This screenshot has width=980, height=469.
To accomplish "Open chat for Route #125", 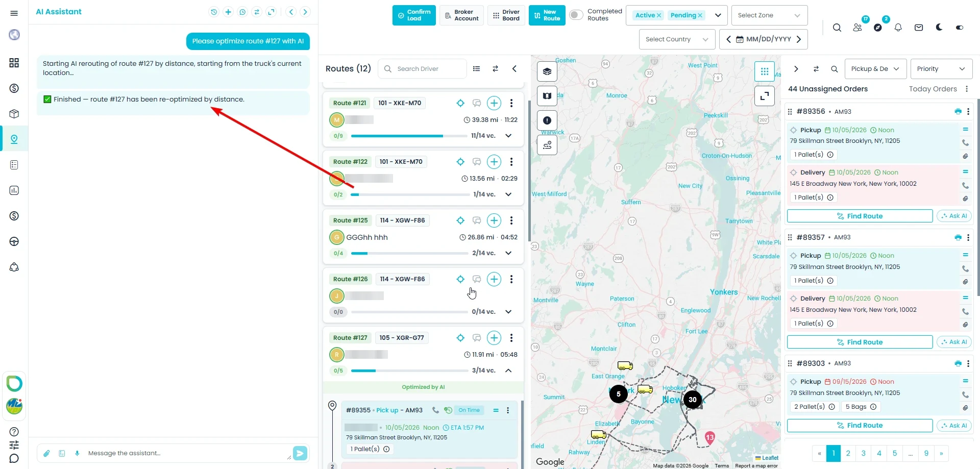I will pyautogui.click(x=477, y=220).
